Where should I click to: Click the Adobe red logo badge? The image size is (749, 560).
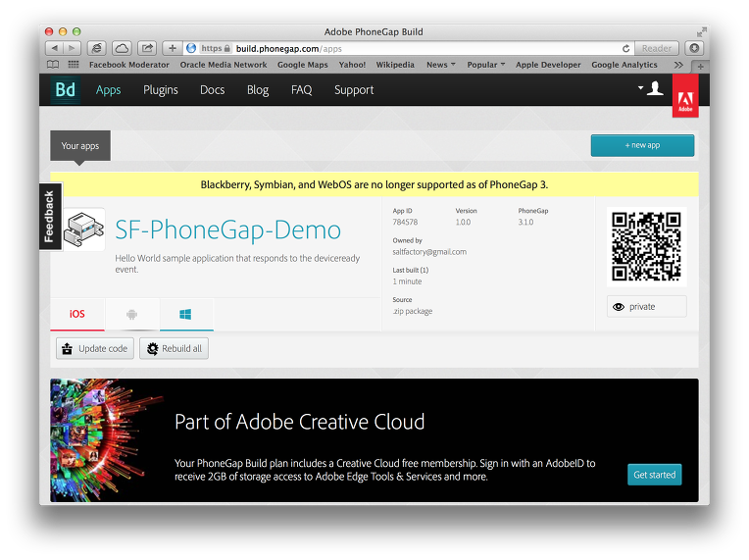[x=685, y=95]
